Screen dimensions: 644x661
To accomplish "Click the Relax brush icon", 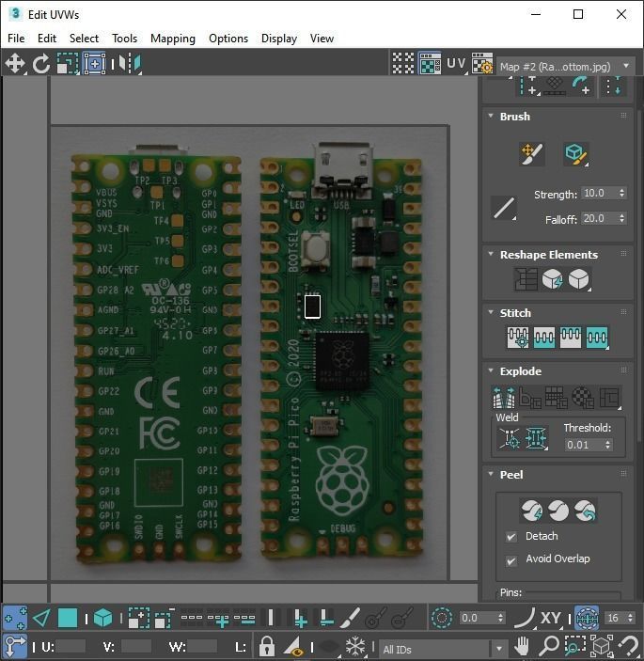I will pyautogui.click(x=576, y=154).
